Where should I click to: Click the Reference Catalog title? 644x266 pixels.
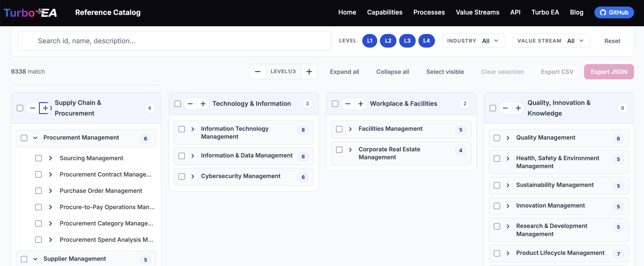tap(108, 12)
